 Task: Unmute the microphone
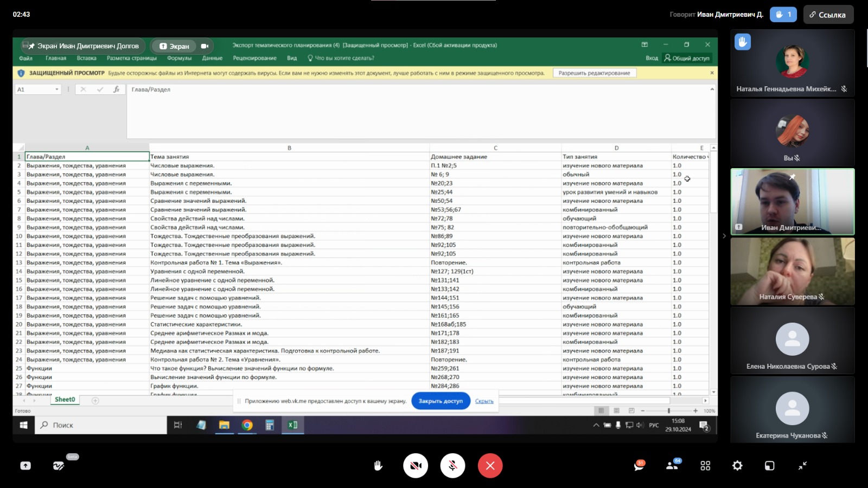tap(452, 466)
